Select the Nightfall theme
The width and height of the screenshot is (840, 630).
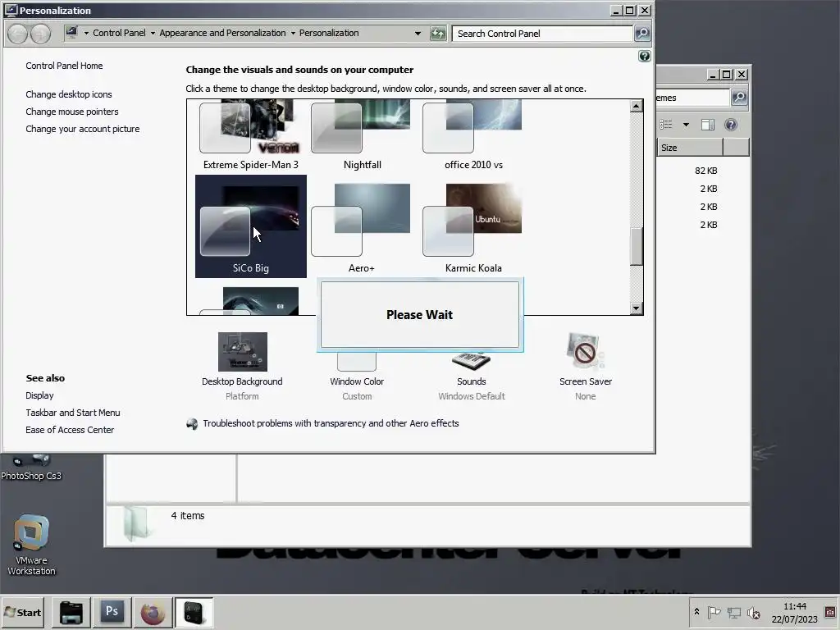pos(362,136)
